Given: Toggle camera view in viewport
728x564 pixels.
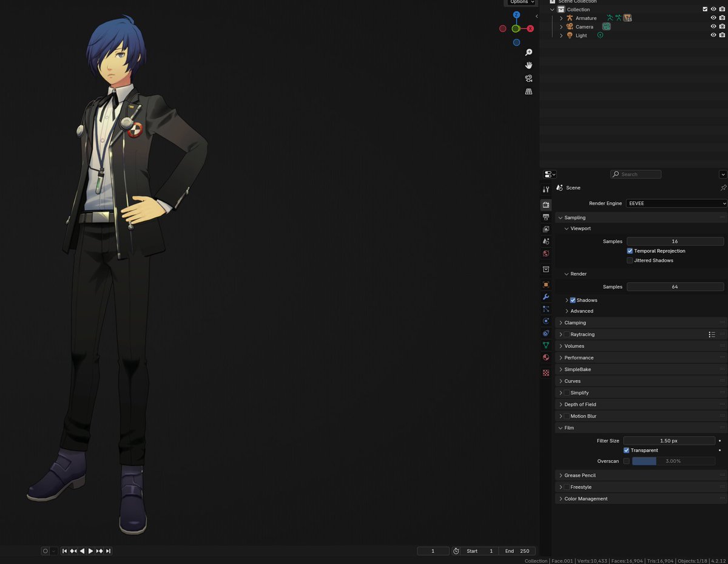Looking at the screenshot, I should click(x=528, y=78).
